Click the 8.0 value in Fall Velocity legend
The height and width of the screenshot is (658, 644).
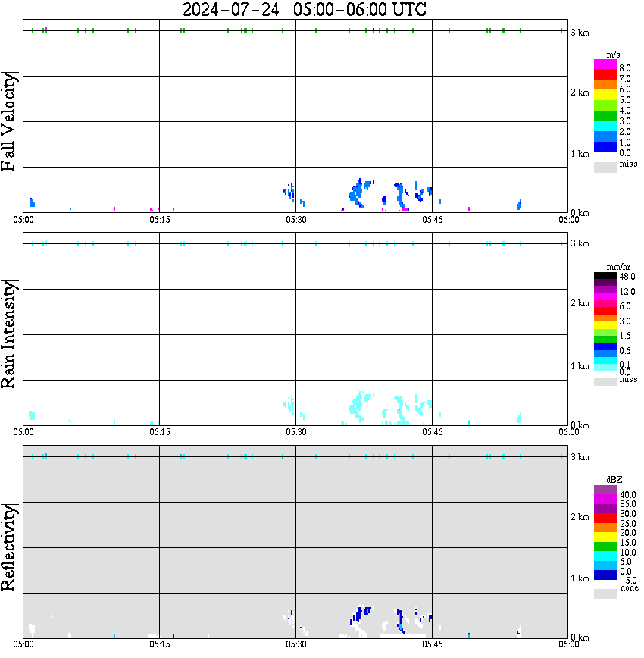tap(625, 68)
